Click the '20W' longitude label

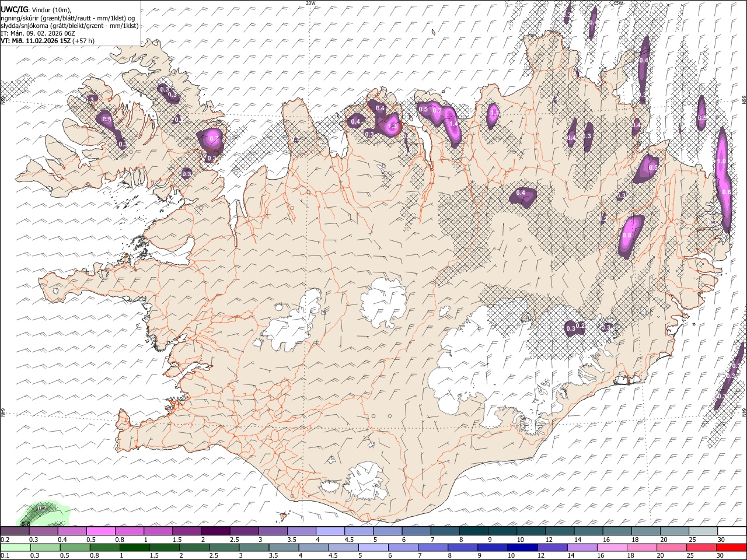310,3
